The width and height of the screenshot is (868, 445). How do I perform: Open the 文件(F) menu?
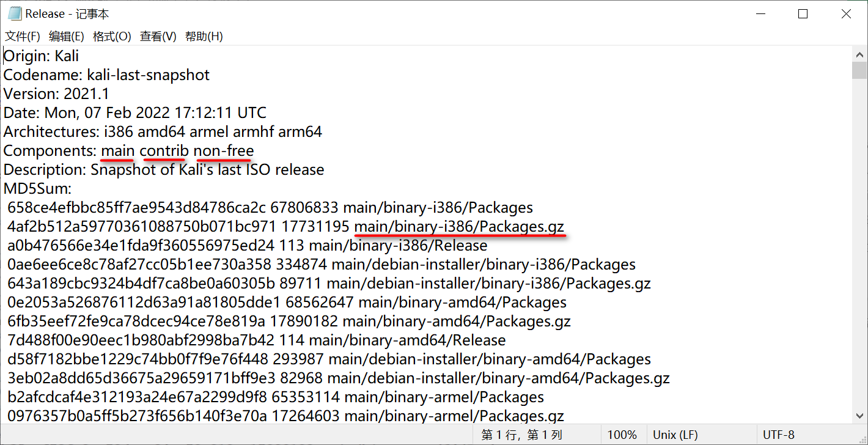click(x=23, y=37)
